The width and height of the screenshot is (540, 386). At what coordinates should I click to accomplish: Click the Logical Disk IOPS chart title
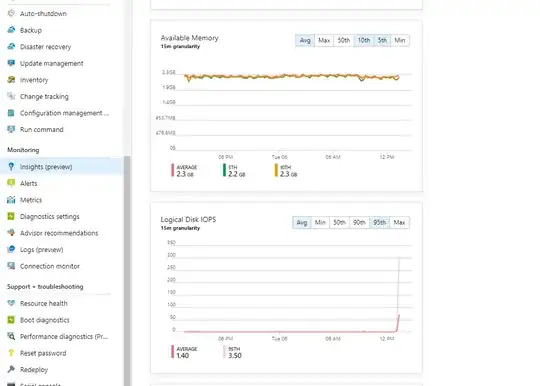[188, 219]
